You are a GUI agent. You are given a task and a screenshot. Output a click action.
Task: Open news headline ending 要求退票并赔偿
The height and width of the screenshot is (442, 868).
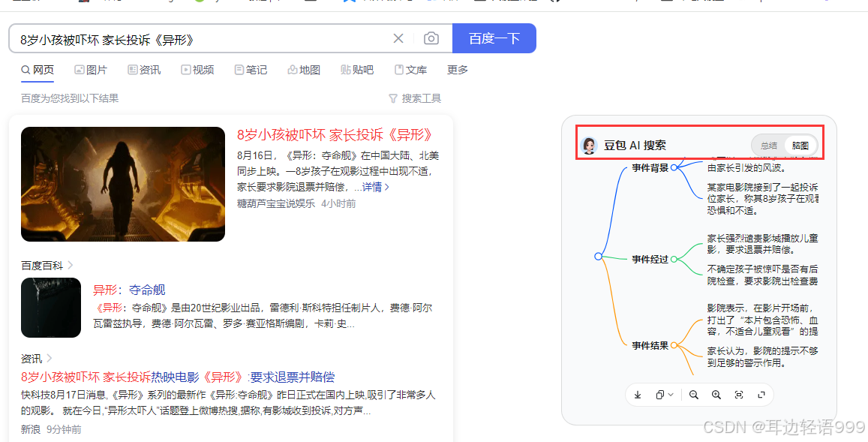click(x=178, y=377)
